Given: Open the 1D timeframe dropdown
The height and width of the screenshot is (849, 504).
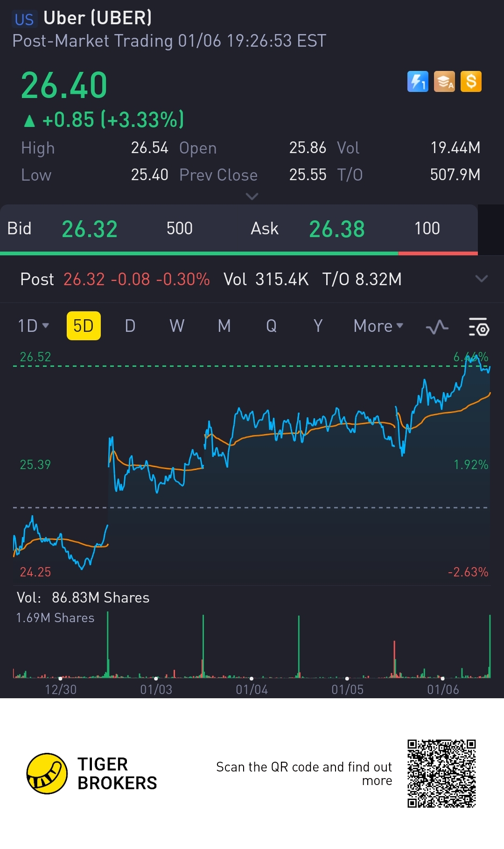Looking at the screenshot, I should click(x=33, y=326).
